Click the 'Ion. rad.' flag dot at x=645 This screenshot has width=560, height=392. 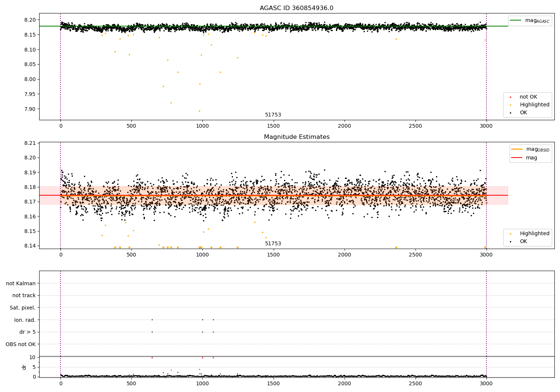pos(152,320)
